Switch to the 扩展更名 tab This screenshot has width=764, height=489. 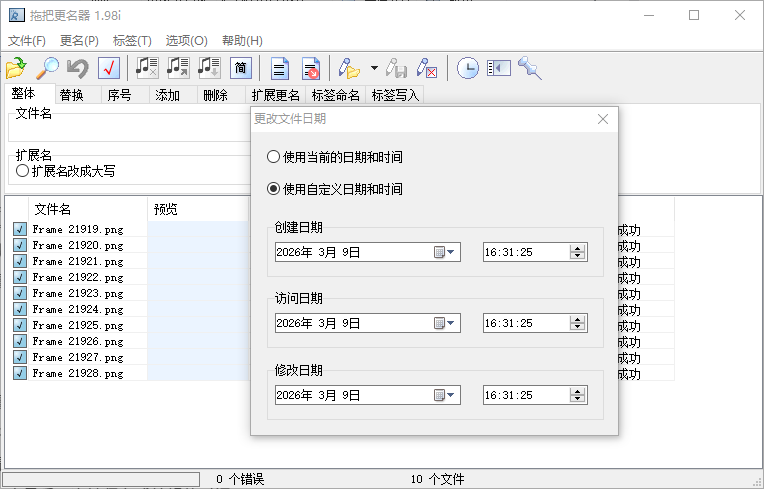pos(275,95)
